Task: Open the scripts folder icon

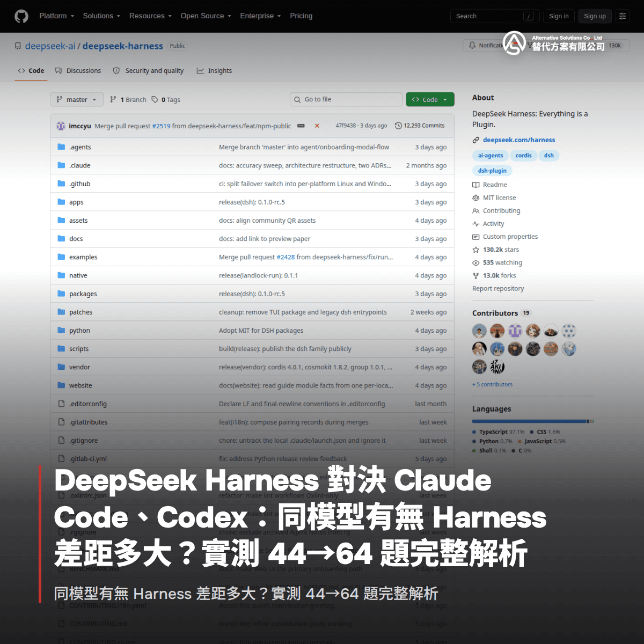Action: [61, 348]
